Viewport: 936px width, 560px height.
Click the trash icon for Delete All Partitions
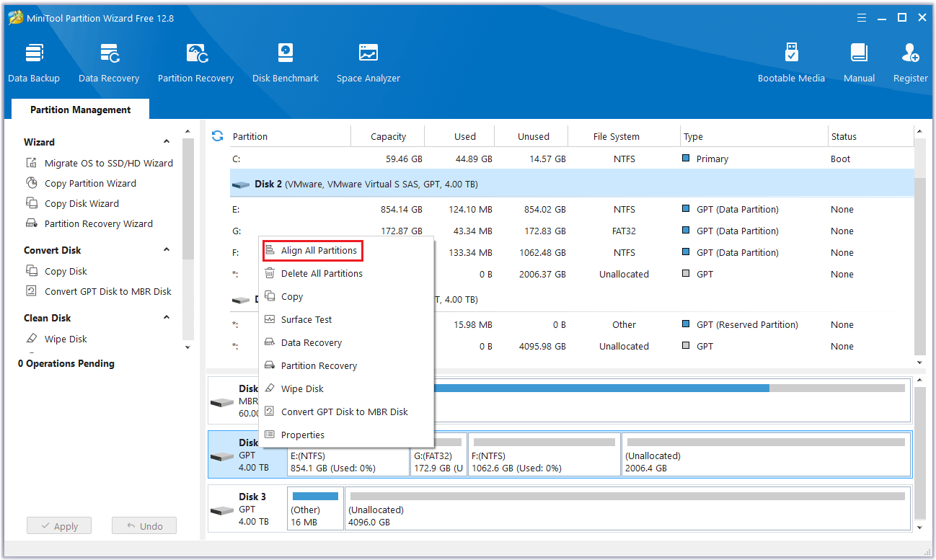coord(270,273)
